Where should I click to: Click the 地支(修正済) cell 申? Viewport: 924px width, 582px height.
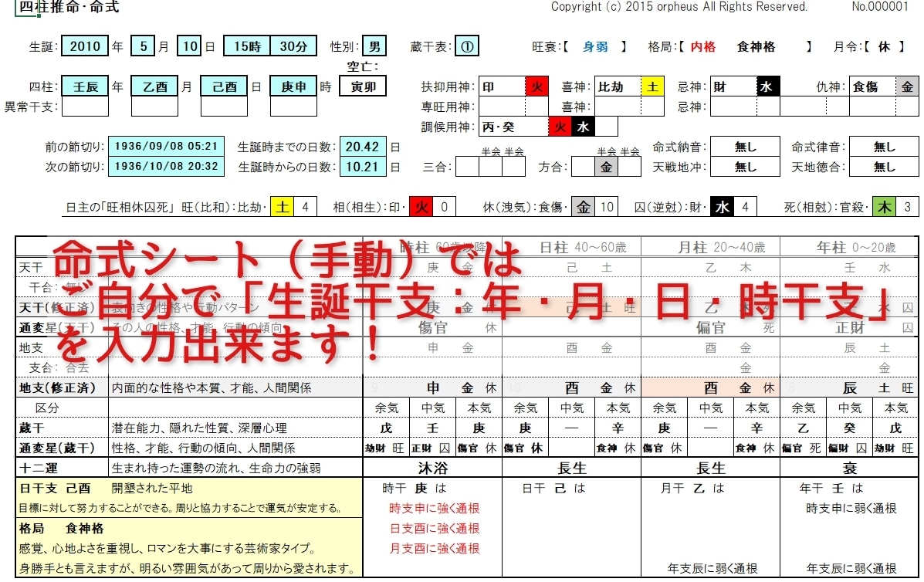(x=432, y=387)
